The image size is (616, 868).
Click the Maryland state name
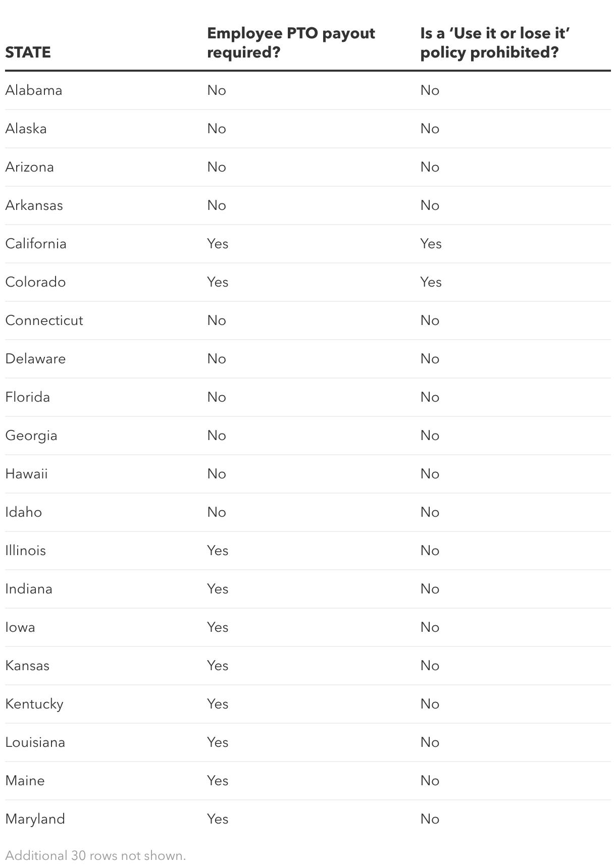click(x=35, y=820)
